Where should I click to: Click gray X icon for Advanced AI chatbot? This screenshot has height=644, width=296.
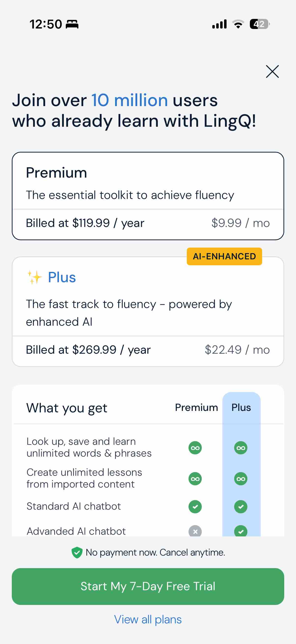(x=195, y=531)
